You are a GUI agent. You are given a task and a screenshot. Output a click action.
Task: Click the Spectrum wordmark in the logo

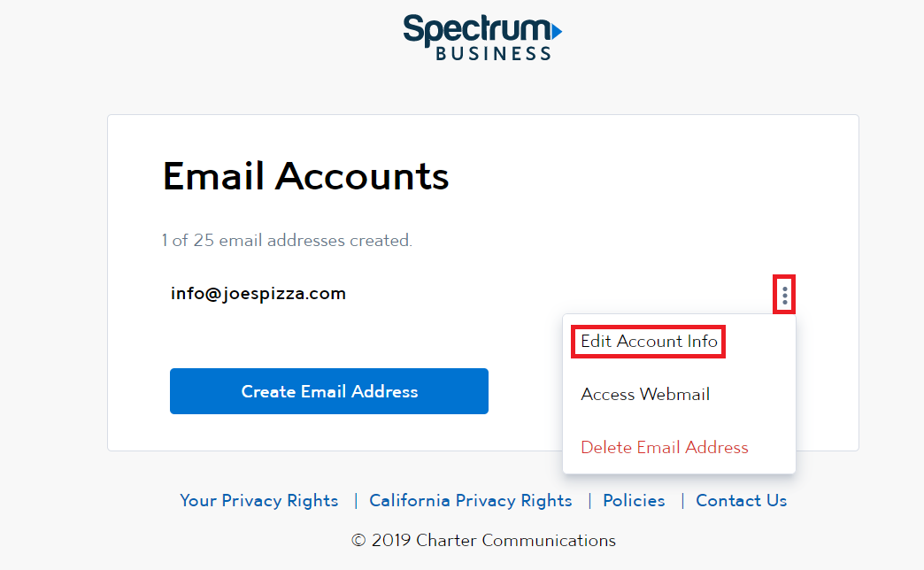coord(474,29)
